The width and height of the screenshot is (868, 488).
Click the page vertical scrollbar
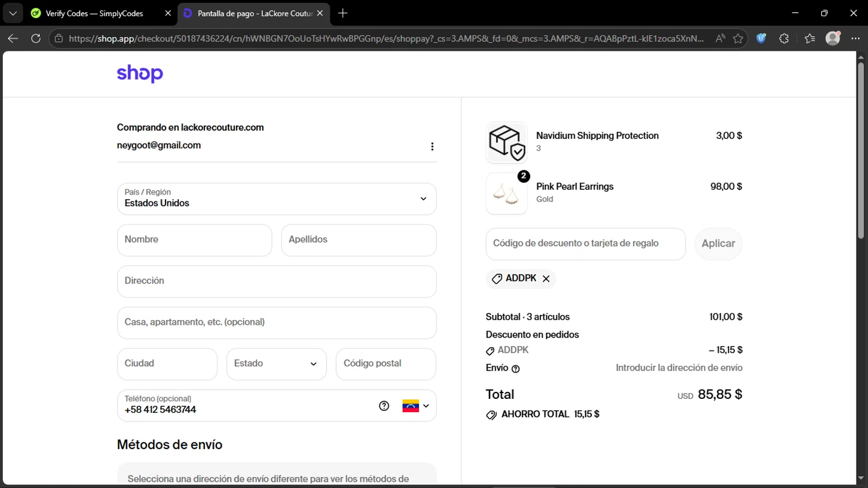860,151
